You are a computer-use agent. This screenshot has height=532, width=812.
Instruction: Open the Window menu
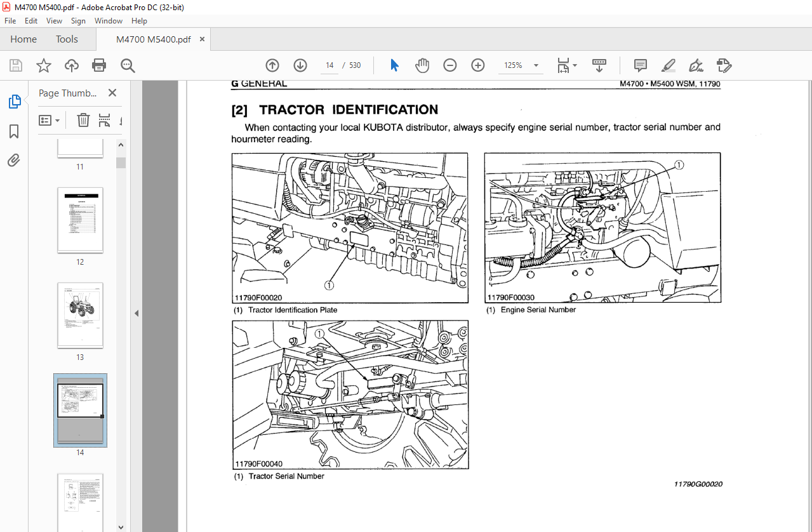coord(109,21)
